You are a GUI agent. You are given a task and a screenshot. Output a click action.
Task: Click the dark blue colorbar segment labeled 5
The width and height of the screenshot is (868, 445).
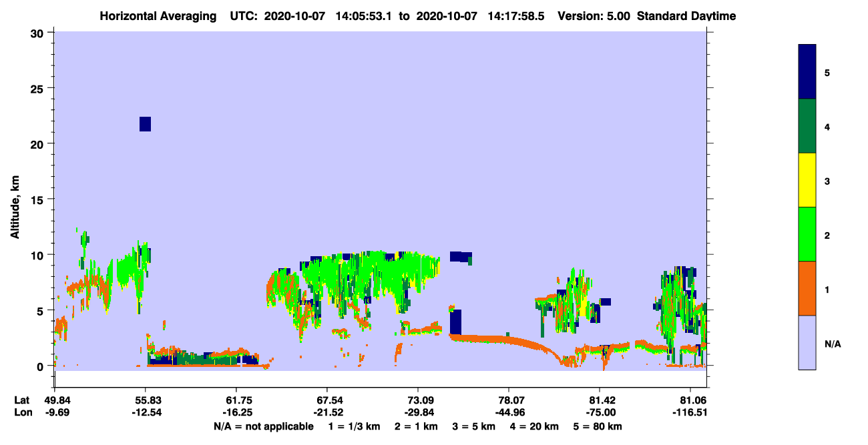(x=807, y=71)
